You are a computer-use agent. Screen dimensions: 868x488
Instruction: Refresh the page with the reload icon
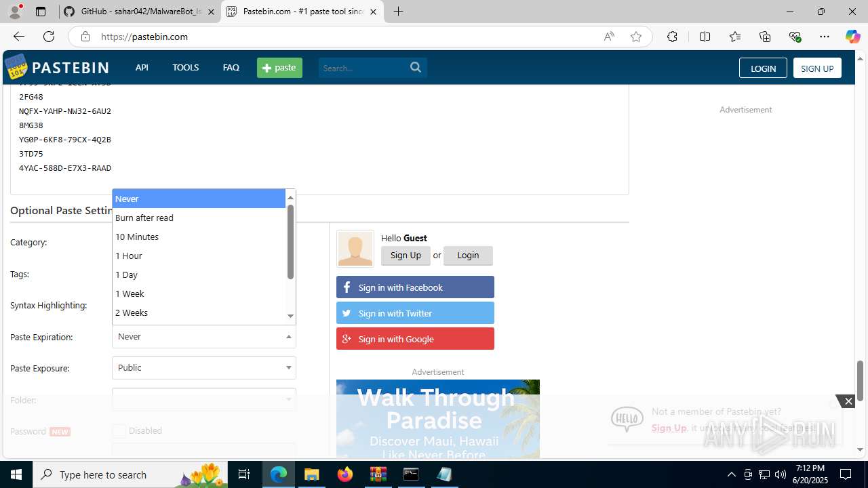(49, 37)
